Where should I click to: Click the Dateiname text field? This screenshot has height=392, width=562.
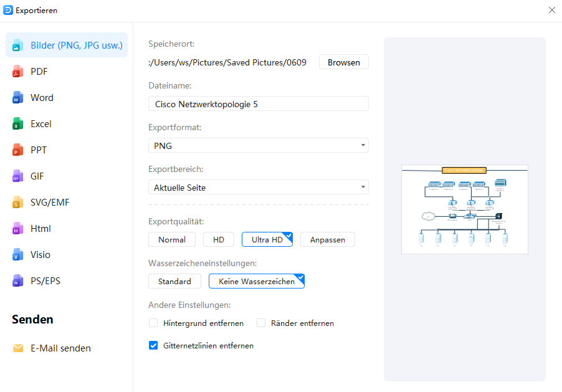258,104
